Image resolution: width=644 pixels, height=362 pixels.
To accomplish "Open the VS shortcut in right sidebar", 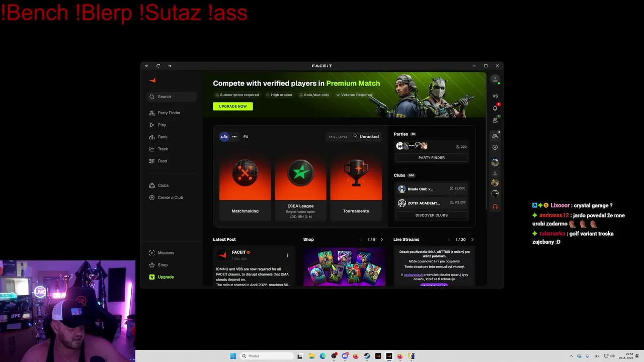I will click(495, 96).
